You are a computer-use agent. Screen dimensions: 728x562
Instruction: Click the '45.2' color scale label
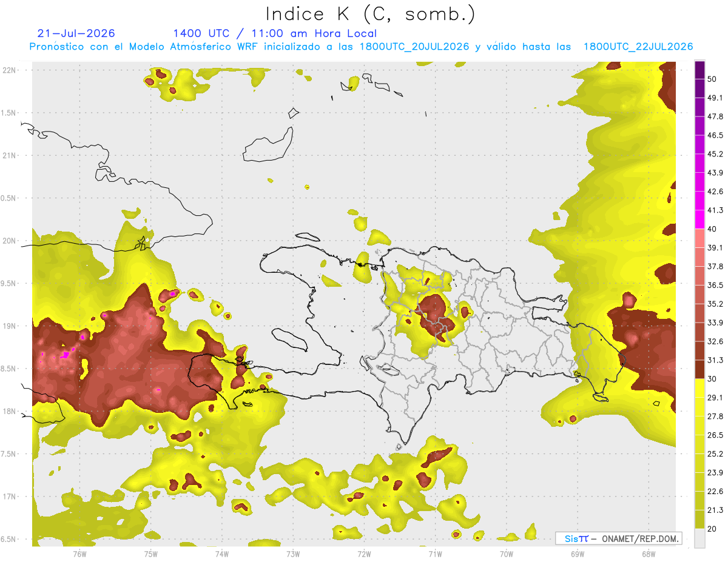tap(715, 154)
